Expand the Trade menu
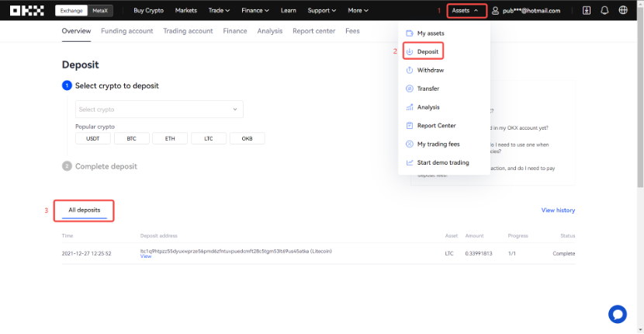 (219, 11)
